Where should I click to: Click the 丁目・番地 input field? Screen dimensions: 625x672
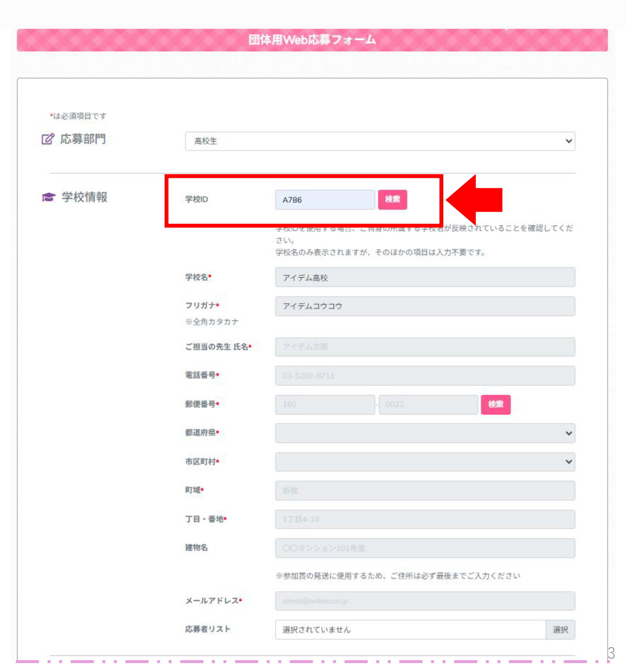pos(425,519)
